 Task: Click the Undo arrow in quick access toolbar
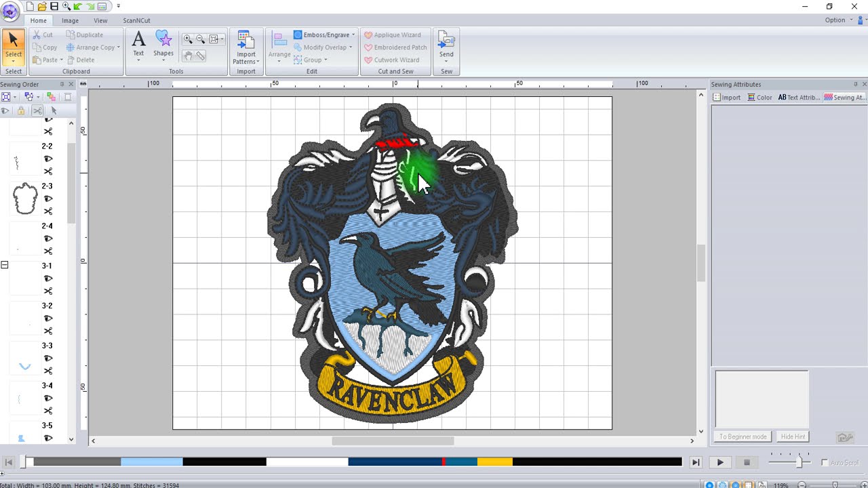(78, 6)
